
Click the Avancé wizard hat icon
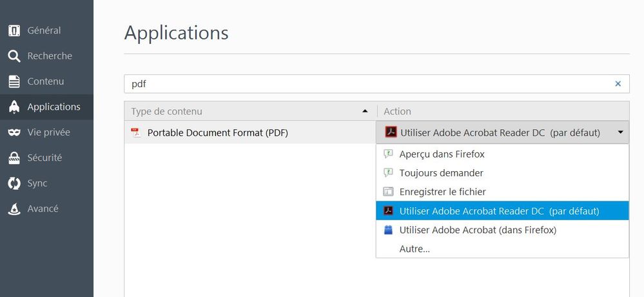click(x=14, y=209)
